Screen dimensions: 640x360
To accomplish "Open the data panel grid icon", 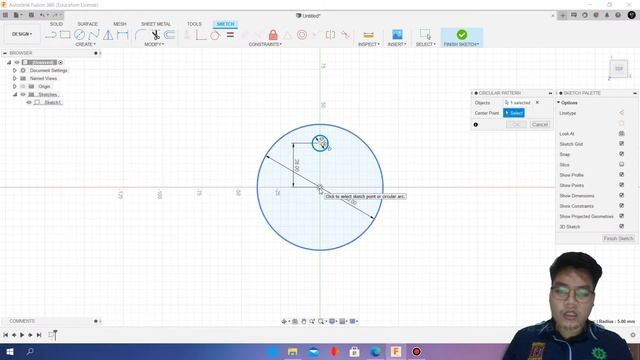I will 5,15.
